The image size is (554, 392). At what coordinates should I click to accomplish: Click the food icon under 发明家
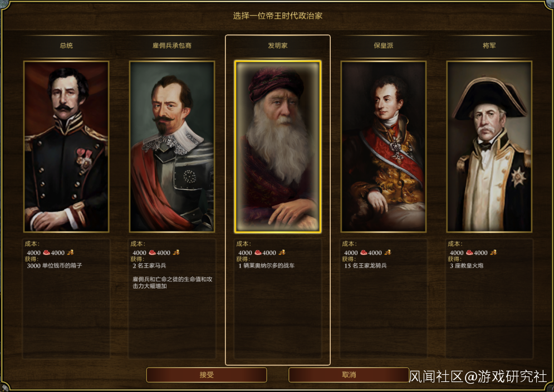(258, 252)
